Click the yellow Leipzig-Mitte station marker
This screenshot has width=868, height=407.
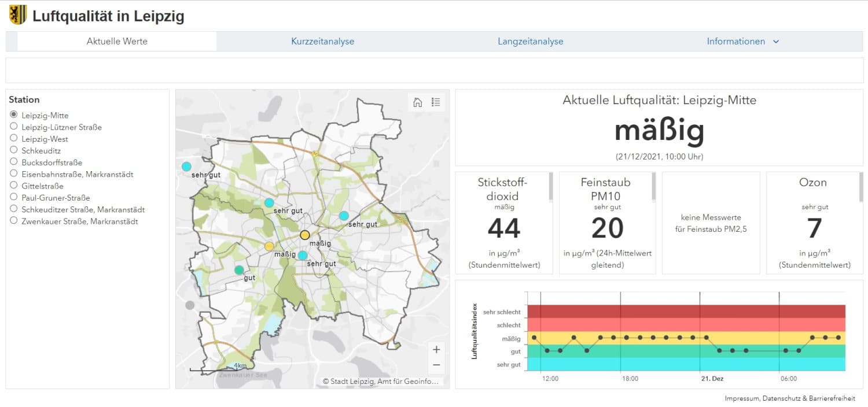[305, 235]
